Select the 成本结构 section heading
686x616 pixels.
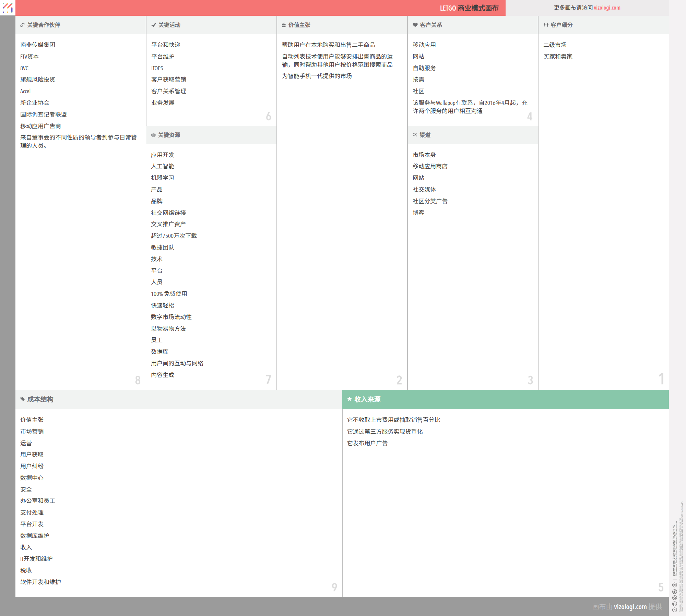point(40,399)
